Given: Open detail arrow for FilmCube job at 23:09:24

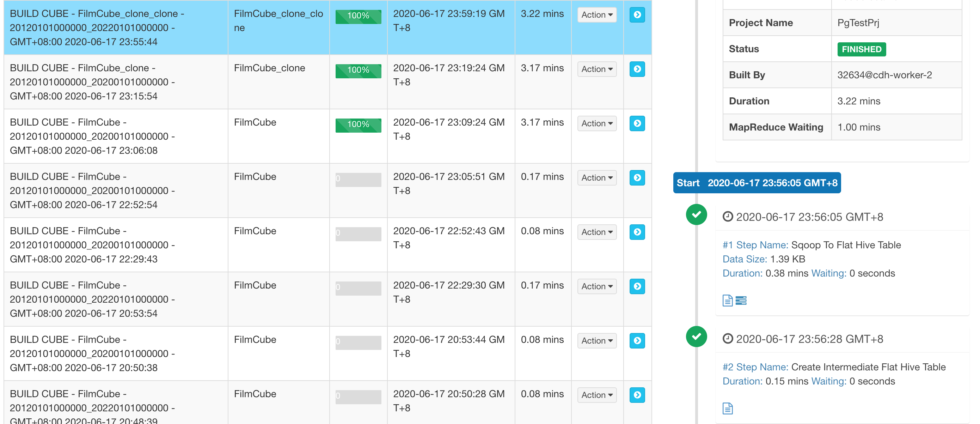Looking at the screenshot, I should click(x=637, y=123).
